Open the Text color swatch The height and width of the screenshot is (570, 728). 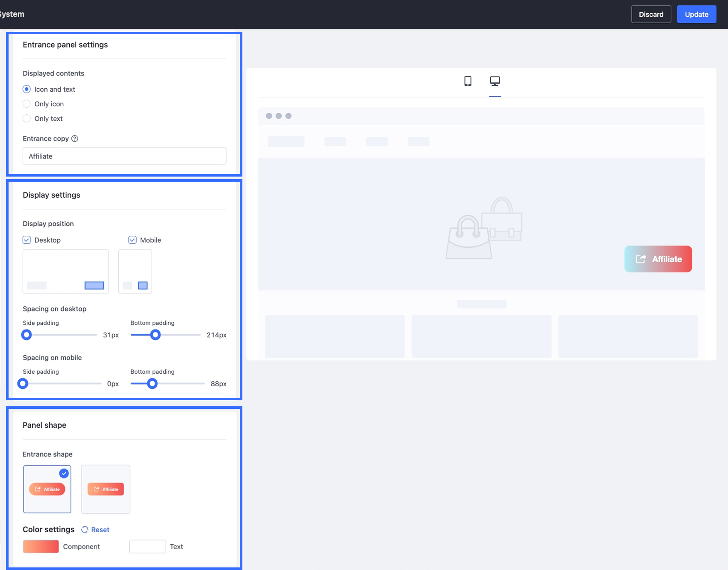click(x=147, y=546)
